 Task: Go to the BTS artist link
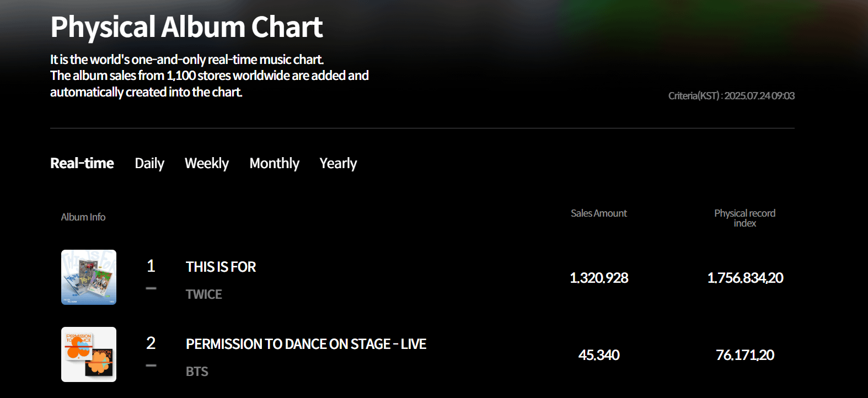pos(197,372)
